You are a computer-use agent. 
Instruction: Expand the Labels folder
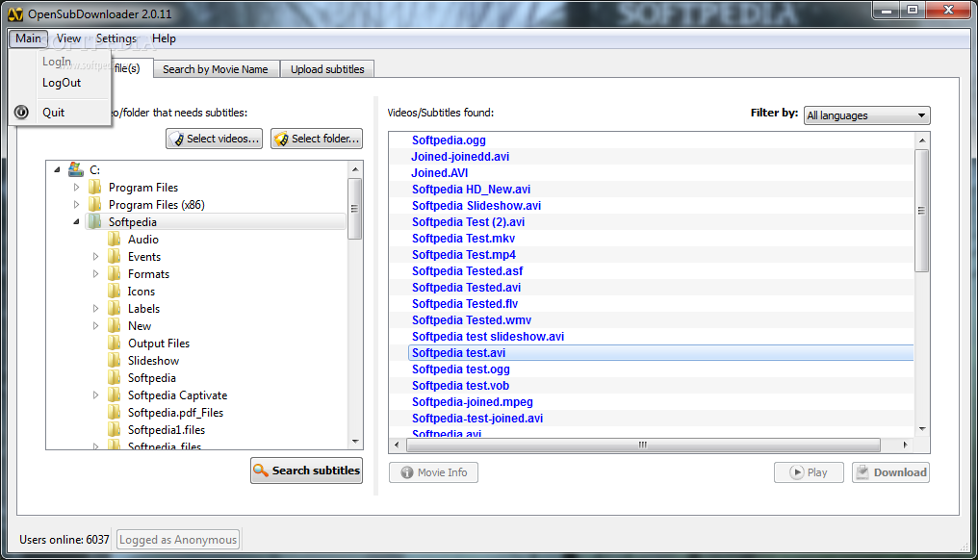pos(95,309)
